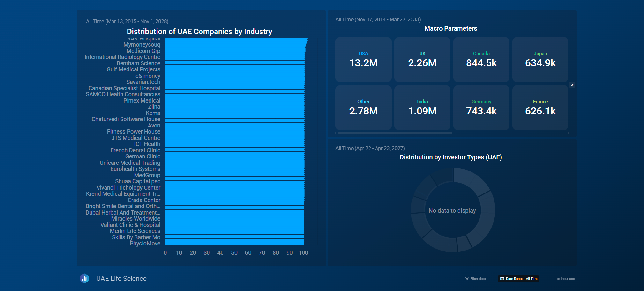Click the scrollbar's left arrow under Macro Parameters
Screen dimensions: 644x291
pyautogui.click(x=336, y=133)
